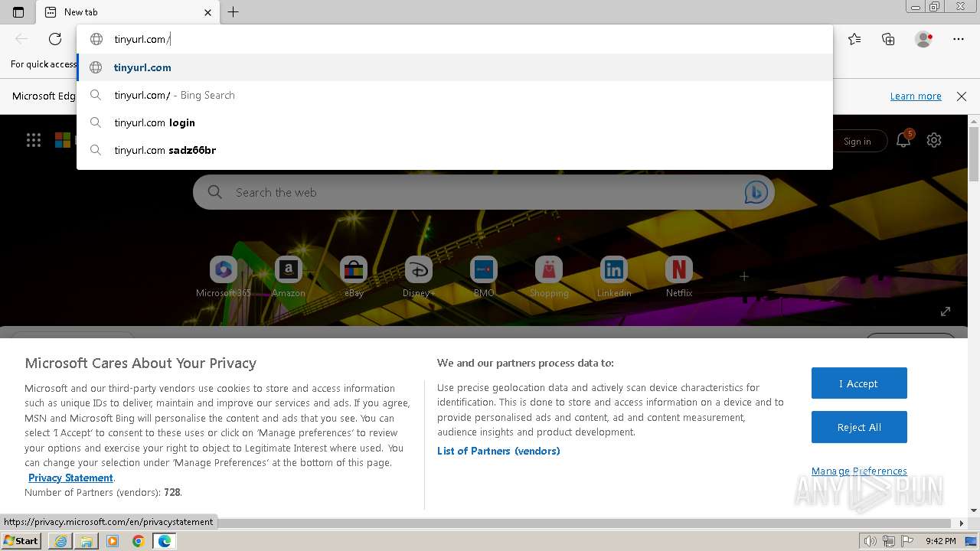
Task: Expand the background image view
Action: (946, 311)
